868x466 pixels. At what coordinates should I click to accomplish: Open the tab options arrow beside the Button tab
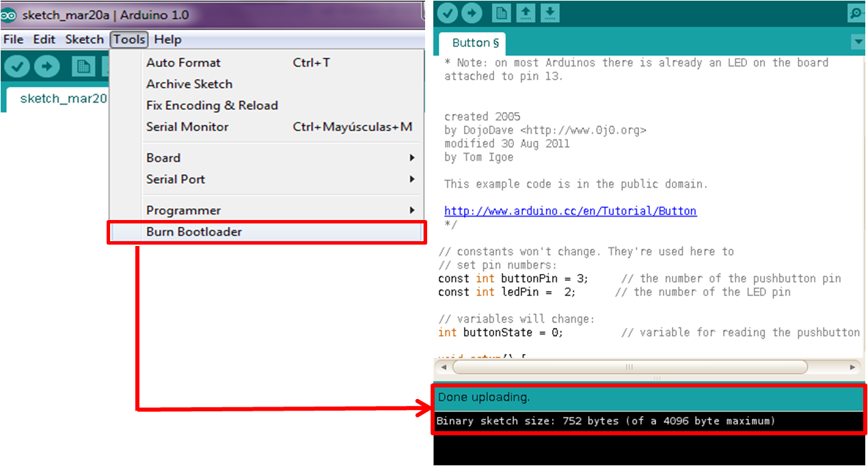[x=858, y=42]
